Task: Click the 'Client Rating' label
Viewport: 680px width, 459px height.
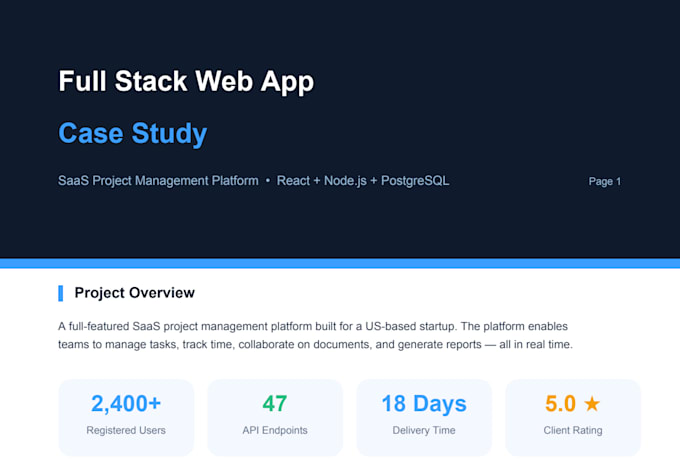Action: pos(573,430)
